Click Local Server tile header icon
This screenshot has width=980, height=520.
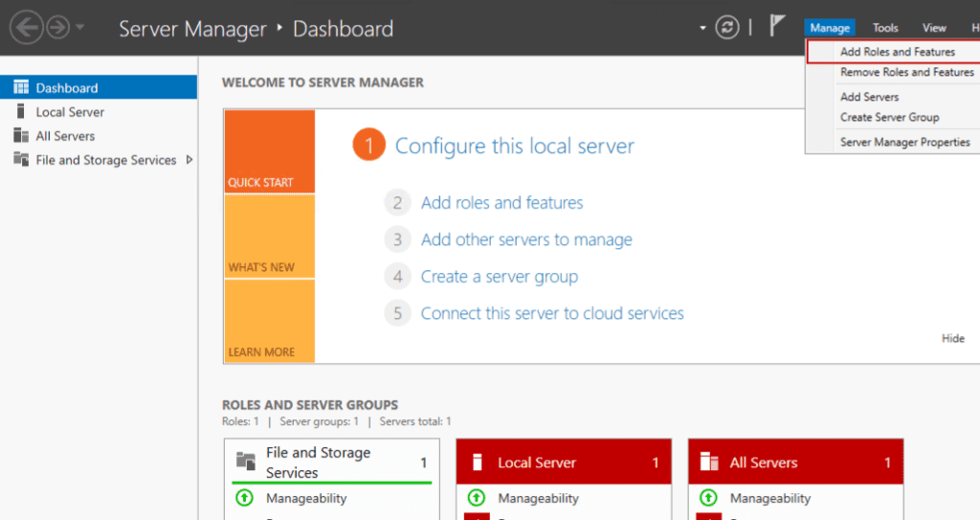477,463
